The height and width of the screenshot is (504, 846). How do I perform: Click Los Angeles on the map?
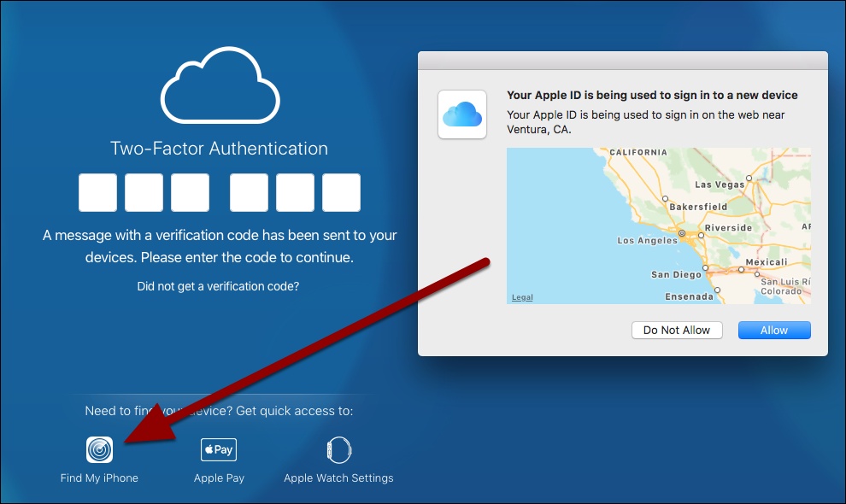[x=648, y=240]
